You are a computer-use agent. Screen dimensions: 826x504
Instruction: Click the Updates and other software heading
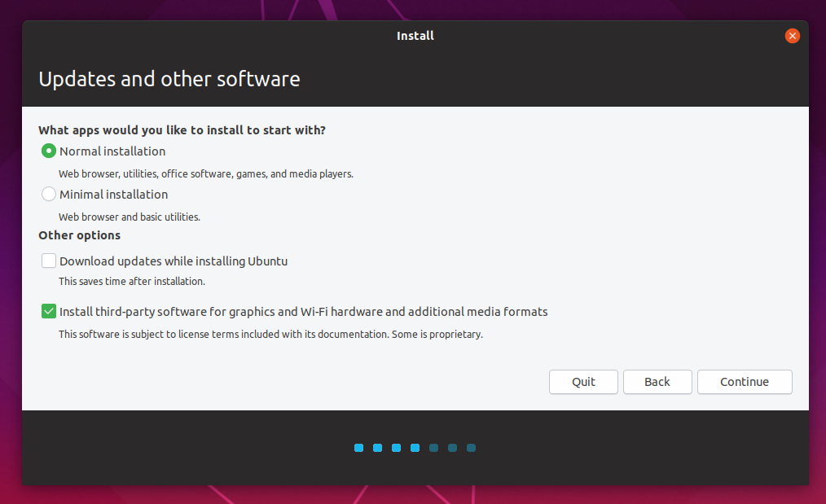coord(169,79)
